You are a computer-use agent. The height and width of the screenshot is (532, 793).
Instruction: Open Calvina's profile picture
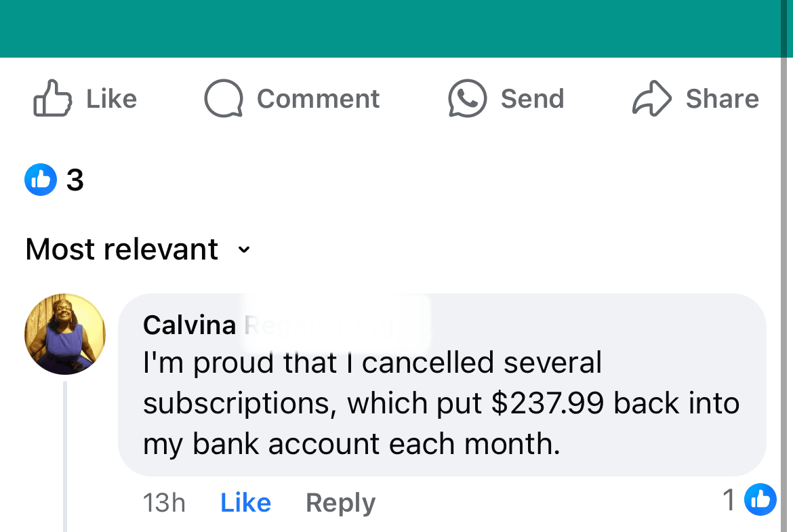coord(65,334)
